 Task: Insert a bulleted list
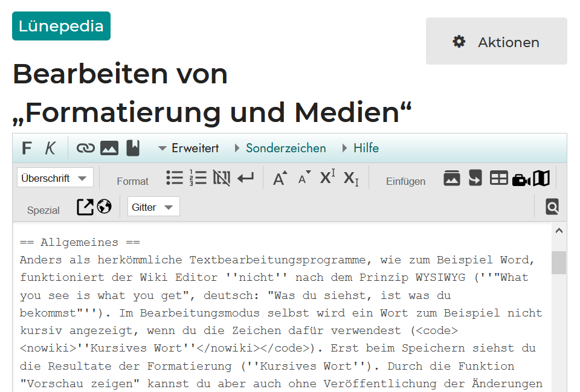point(175,178)
